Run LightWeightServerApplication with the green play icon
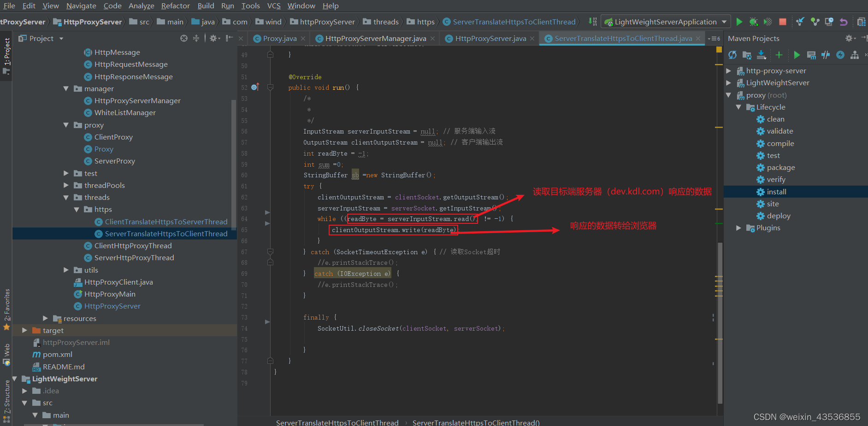The image size is (868, 426). coord(739,22)
